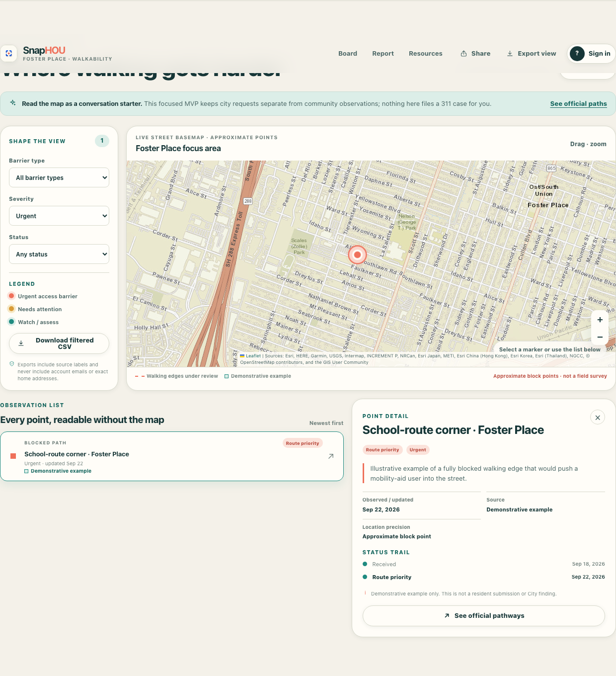
Task: Open the Severity dropdown showing Urgent
Action: click(x=59, y=216)
